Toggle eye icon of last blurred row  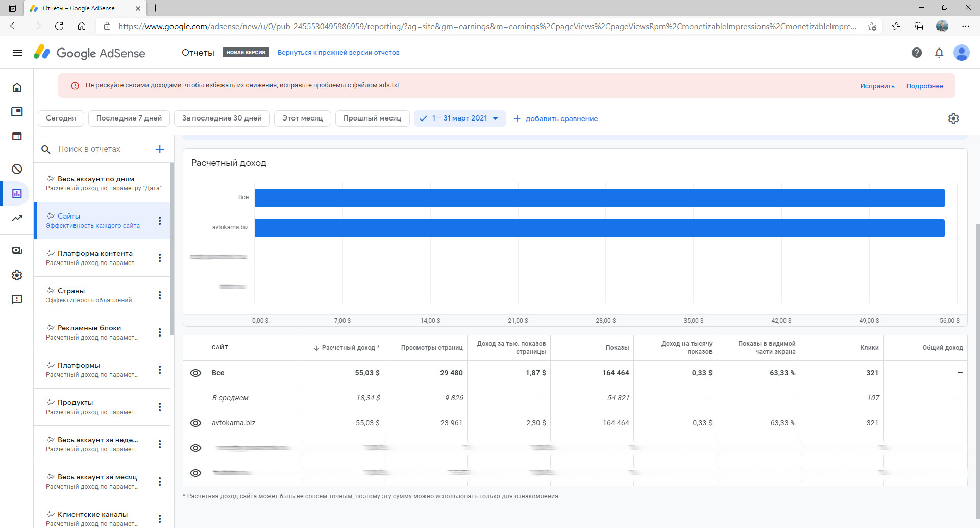[195, 473]
